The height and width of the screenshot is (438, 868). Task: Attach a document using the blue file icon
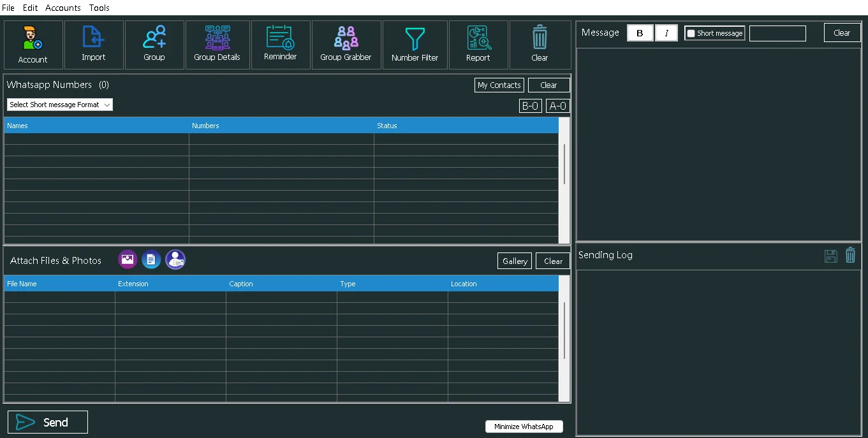151,259
